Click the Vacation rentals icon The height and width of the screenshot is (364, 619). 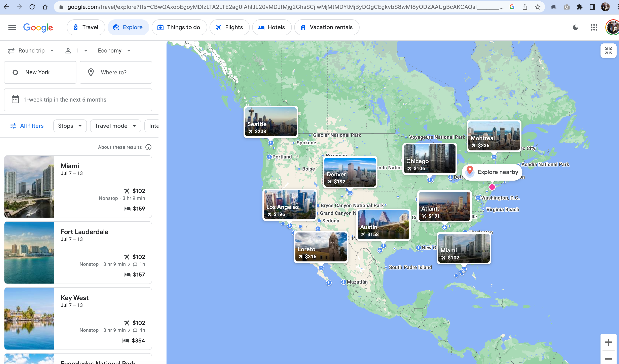click(304, 27)
